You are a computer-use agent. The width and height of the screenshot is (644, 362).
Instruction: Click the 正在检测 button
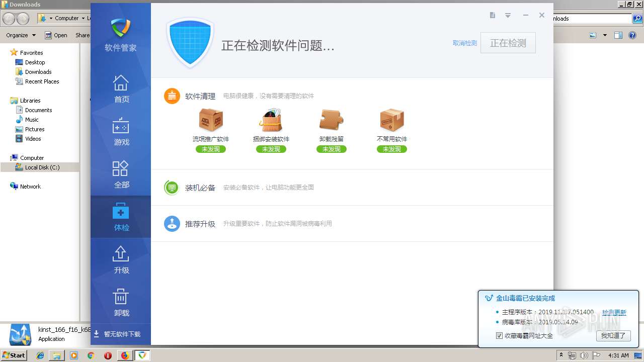(x=508, y=43)
